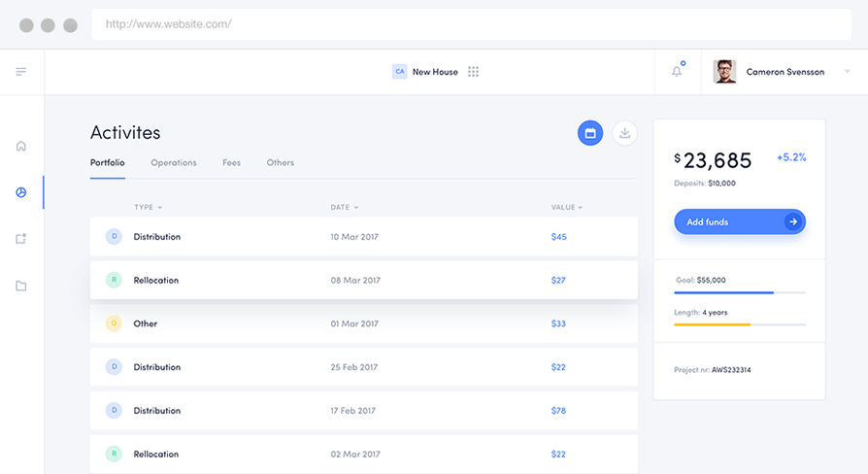868x474 pixels.
Task: Switch to the Operations tab
Action: point(174,163)
